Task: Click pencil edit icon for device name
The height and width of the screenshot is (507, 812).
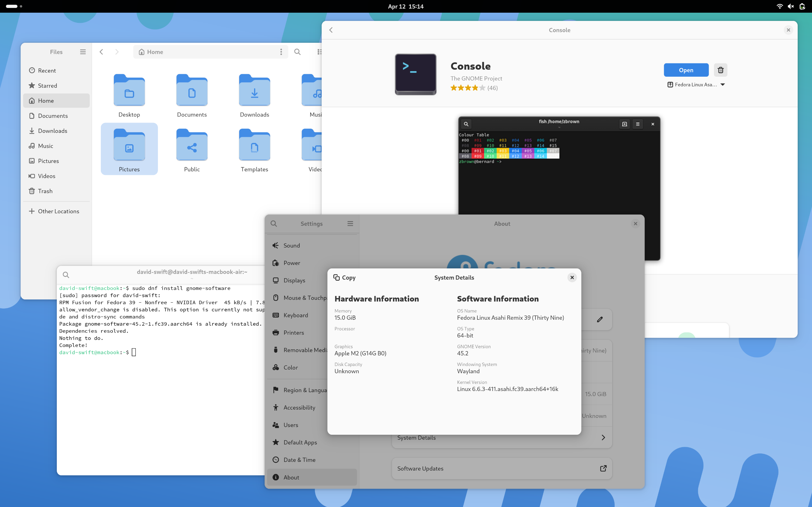Action: point(600,319)
